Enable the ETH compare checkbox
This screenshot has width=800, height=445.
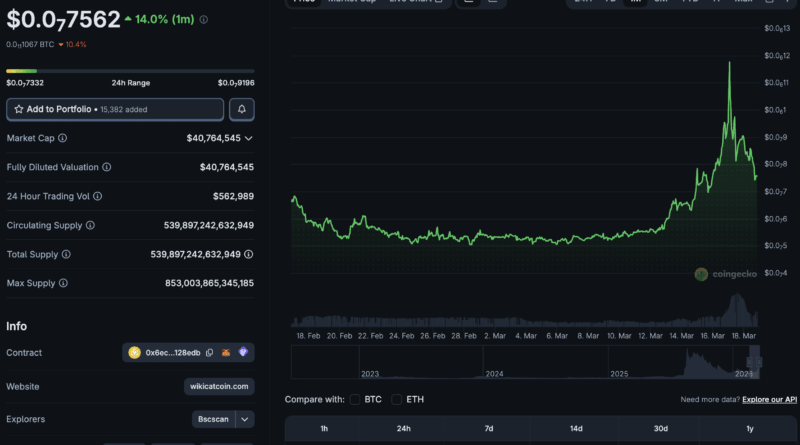point(397,399)
